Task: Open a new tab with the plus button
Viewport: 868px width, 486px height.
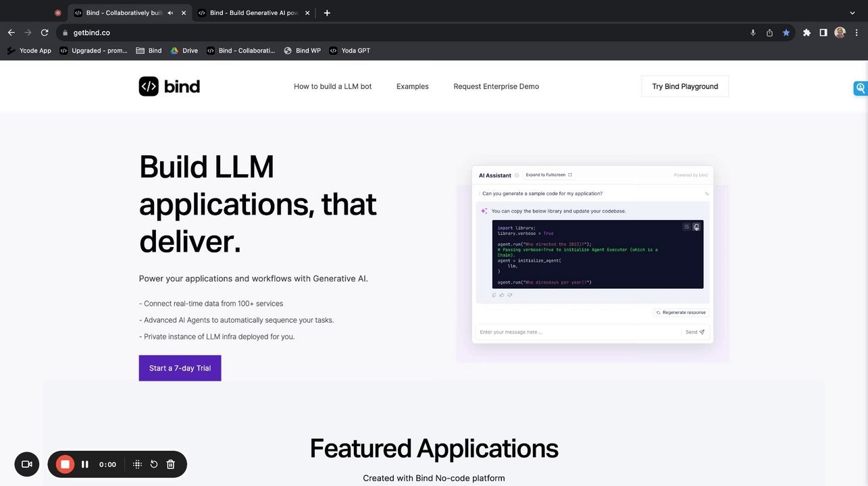Action: (327, 13)
